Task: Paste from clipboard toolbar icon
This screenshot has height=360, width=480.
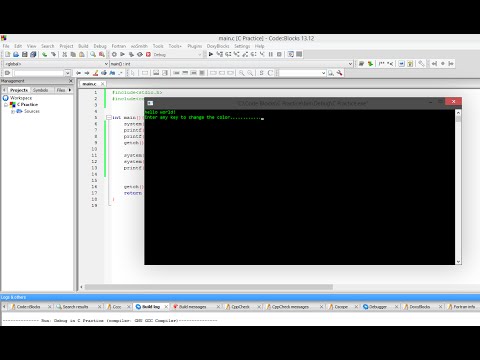Action: click(x=82, y=54)
